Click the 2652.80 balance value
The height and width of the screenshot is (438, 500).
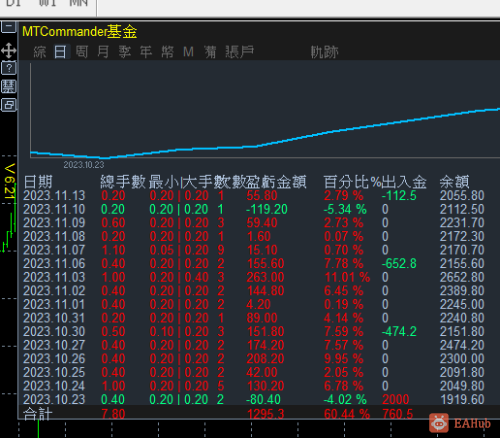(x=462, y=277)
